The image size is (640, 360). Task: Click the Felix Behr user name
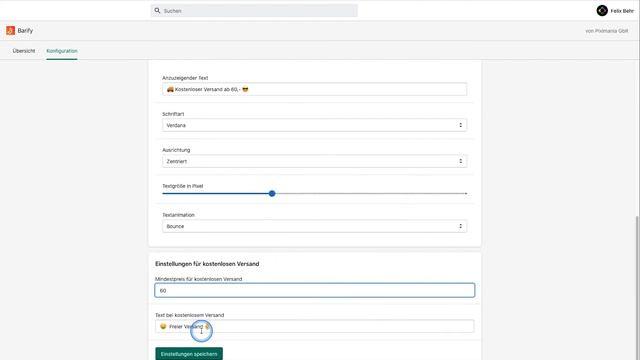[x=622, y=11]
